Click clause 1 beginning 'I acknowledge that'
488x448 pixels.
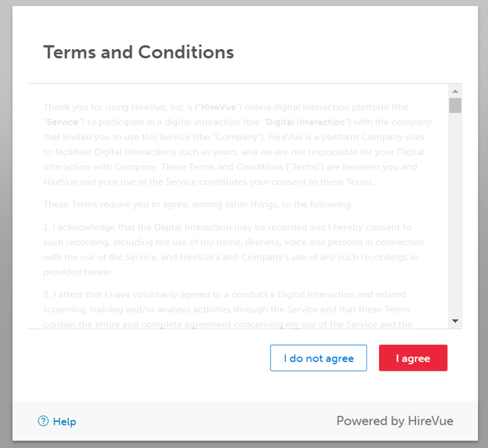pos(234,250)
